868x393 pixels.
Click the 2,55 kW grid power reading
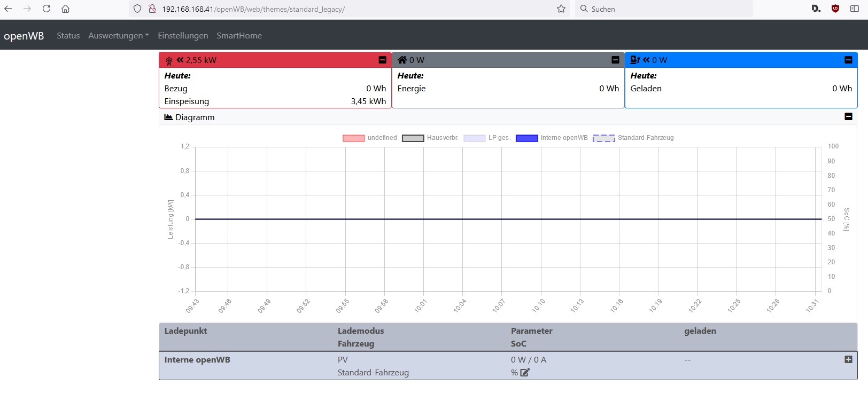click(x=201, y=60)
